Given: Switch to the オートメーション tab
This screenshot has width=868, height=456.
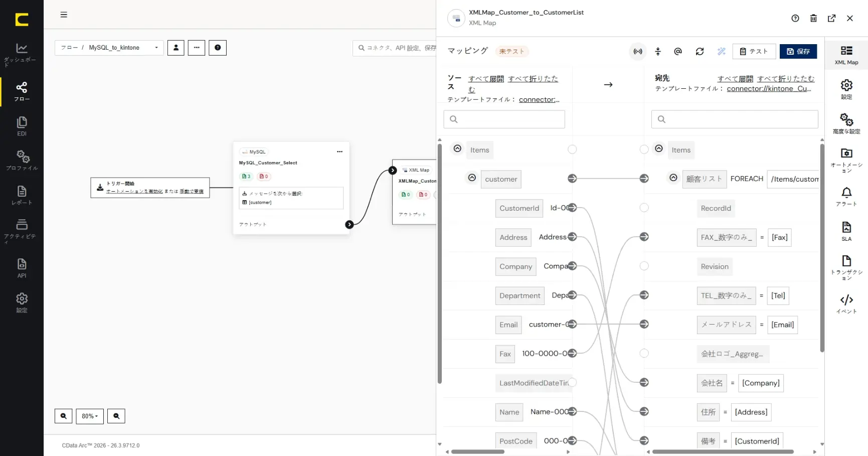Looking at the screenshot, I should click(846, 160).
